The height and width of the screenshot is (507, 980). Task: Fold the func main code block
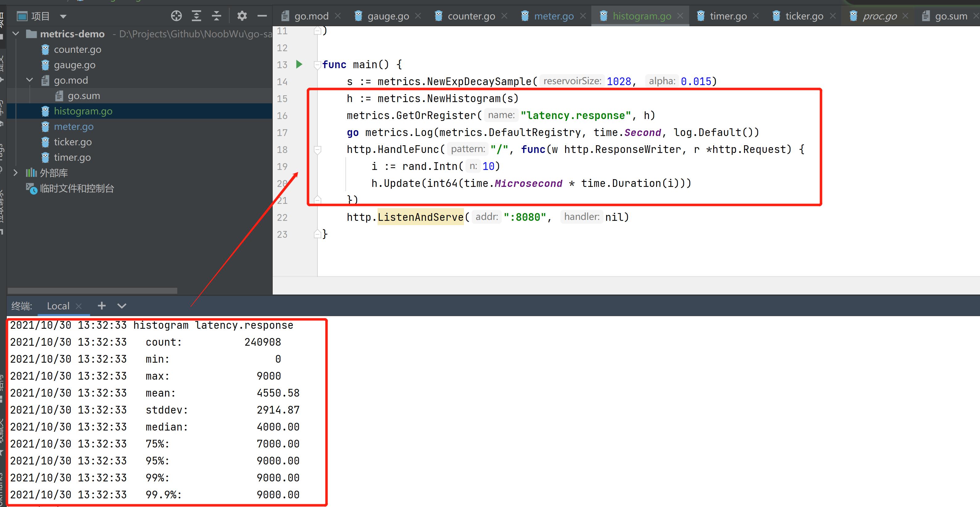pos(317,65)
